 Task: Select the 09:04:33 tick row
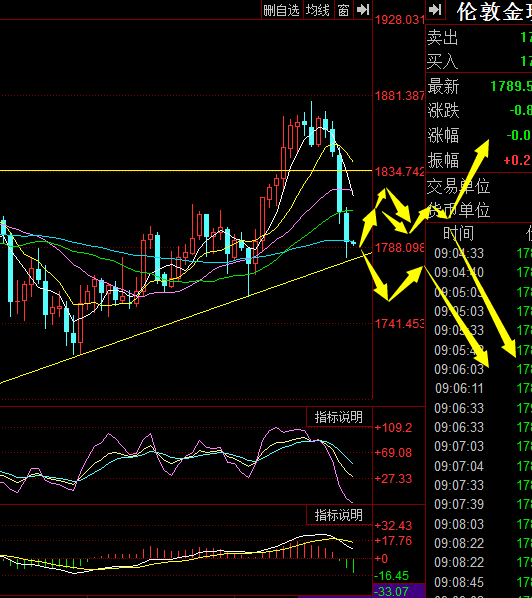(x=479, y=253)
